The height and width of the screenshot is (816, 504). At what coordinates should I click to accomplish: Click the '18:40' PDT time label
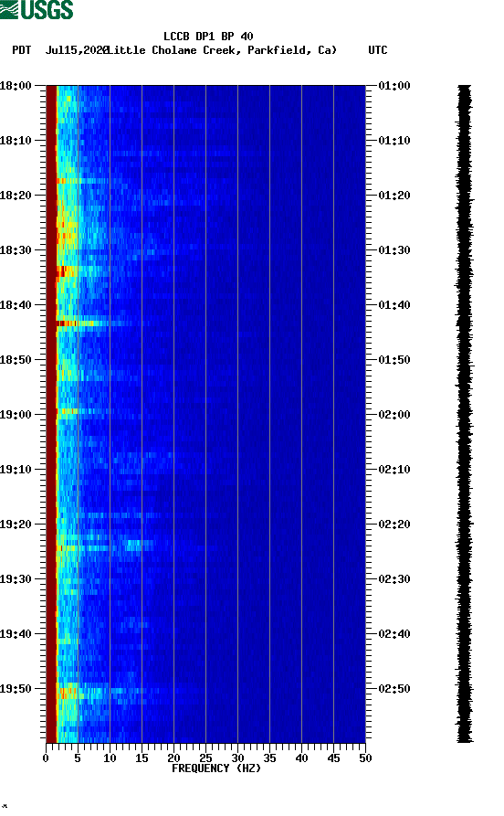point(16,305)
